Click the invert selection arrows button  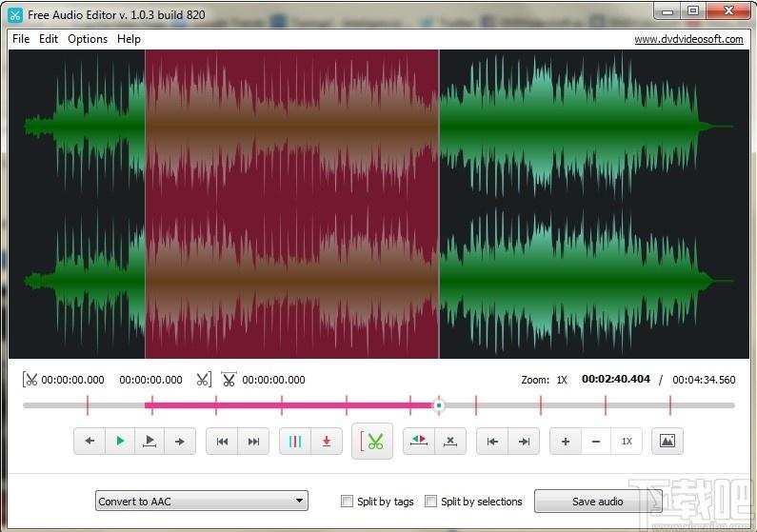pyautogui.click(x=419, y=441)
